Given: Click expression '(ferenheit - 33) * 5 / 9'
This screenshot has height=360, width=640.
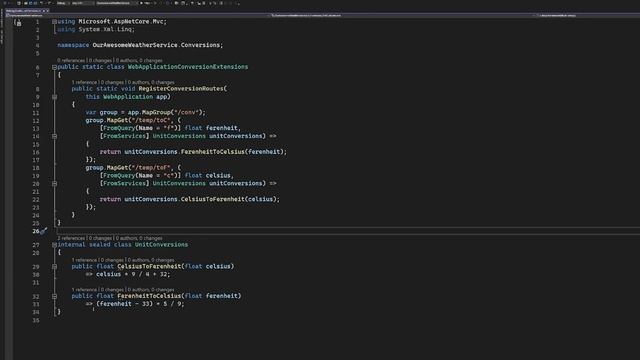Looking at the screenshot, I should click(140, 304).
